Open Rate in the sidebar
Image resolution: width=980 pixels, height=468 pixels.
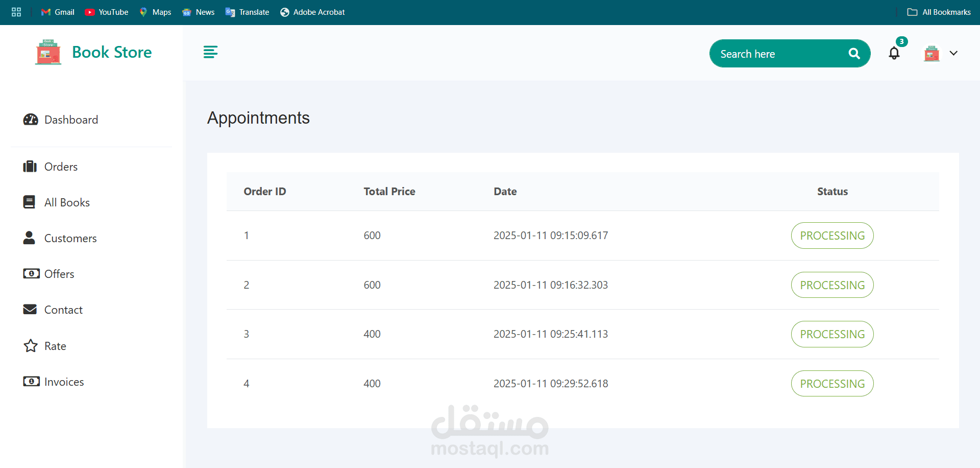(x=55, y=346)
